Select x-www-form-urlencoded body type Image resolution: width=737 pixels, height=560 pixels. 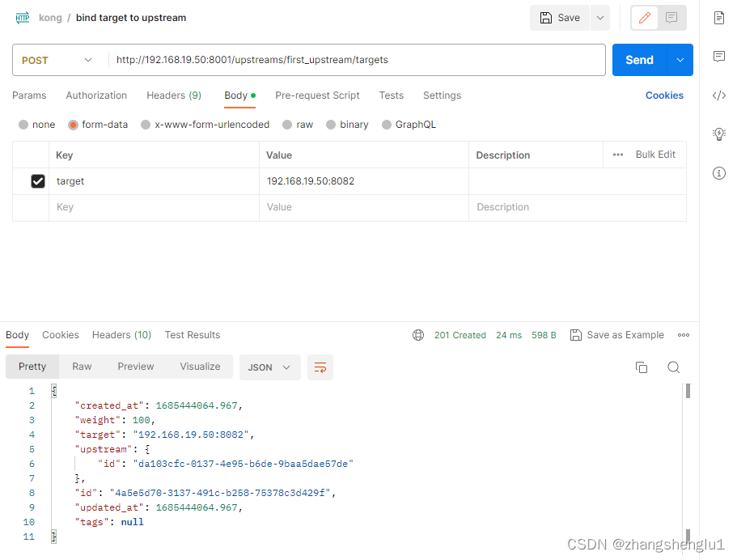[x=205, y=125]
